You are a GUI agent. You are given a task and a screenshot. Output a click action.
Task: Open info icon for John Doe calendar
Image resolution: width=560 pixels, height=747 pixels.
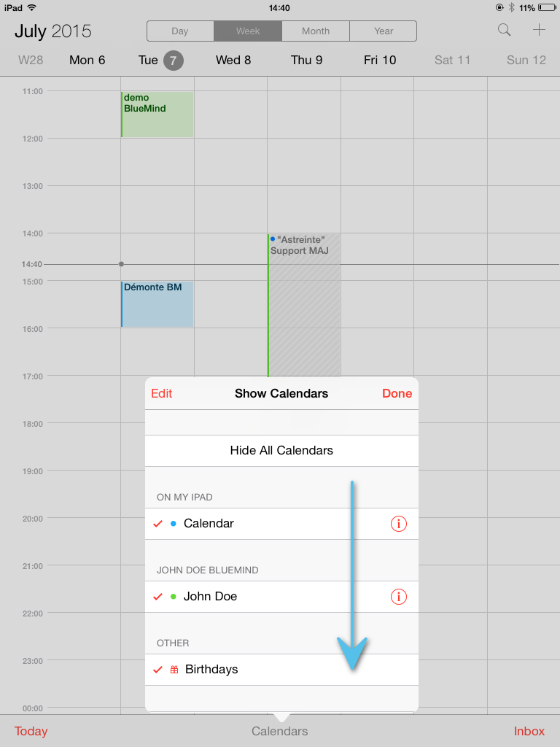click(x=399, y=597)
